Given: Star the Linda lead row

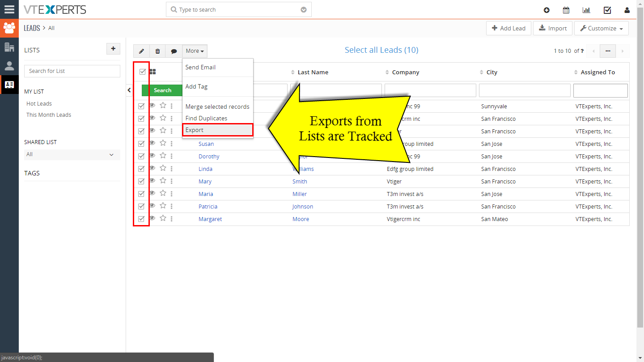Looking at the screenshot, I should pyautogui.click(x=163, y=168).
